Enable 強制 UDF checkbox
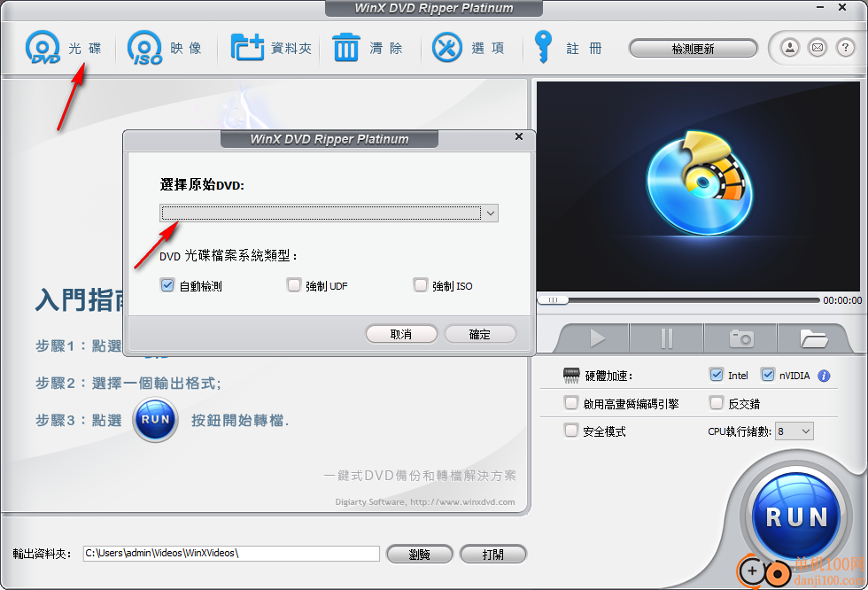The image size is (868, 590). point(293,285)
